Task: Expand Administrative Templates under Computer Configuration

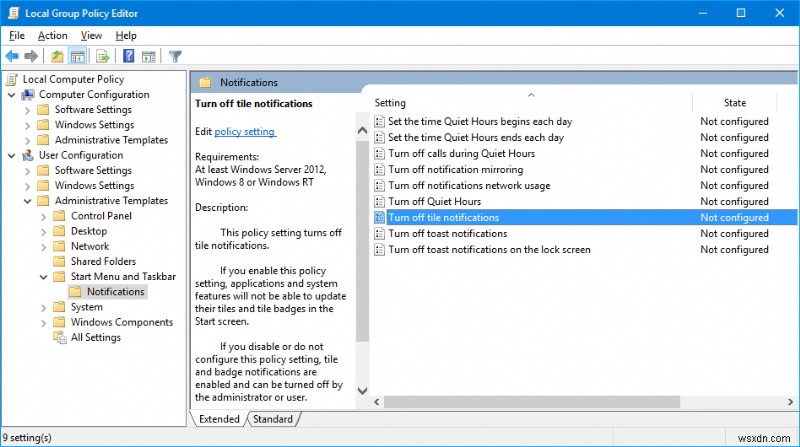Action: pos(28,140)
